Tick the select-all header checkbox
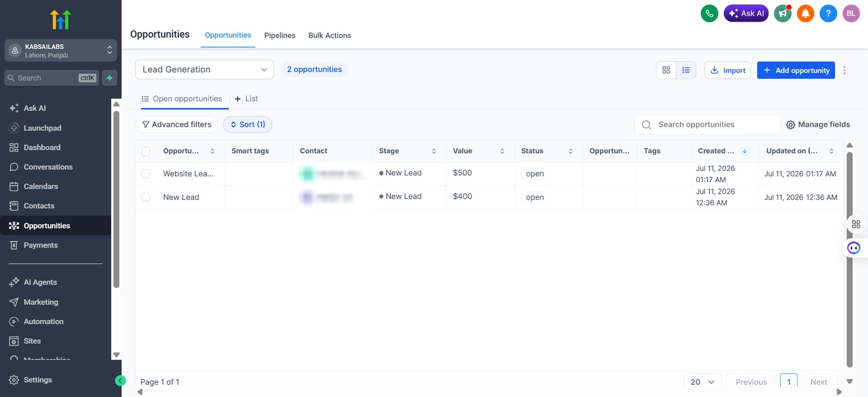The height and width of the screenshot is (397, 868). 146,151
